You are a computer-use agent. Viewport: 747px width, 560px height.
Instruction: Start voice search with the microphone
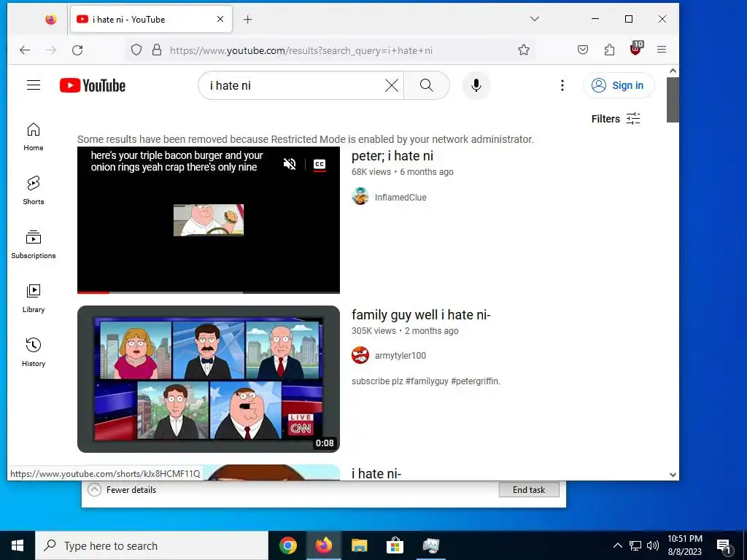[x=476, y=85]
